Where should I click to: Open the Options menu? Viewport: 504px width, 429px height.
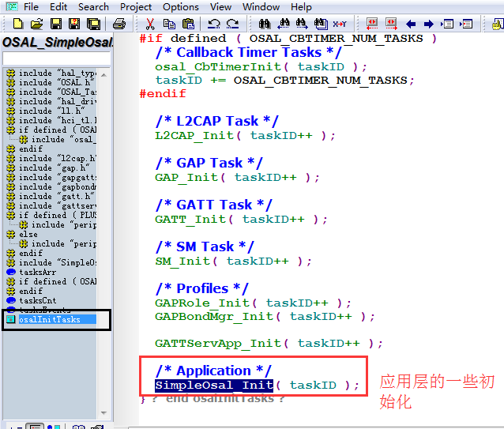(181, 7)
